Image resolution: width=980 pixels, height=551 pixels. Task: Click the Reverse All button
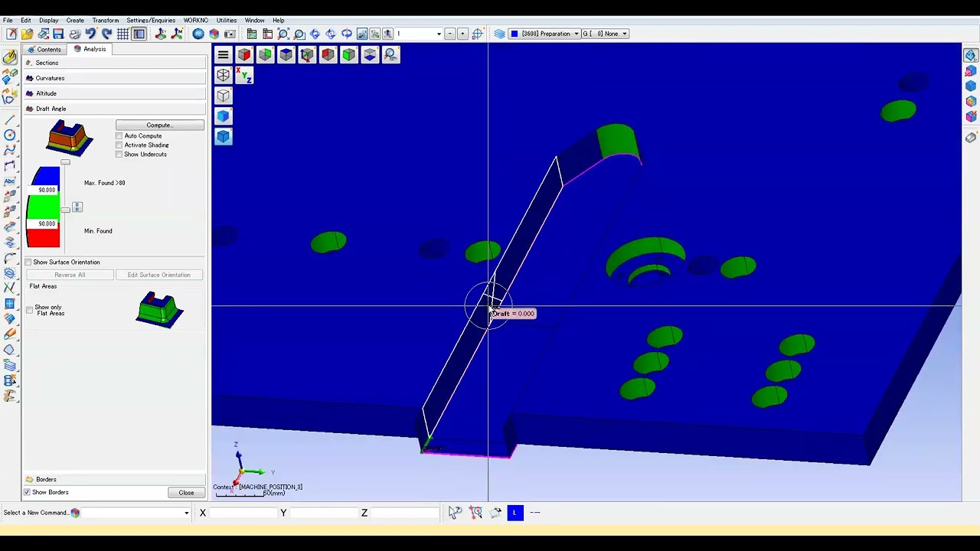70,275
